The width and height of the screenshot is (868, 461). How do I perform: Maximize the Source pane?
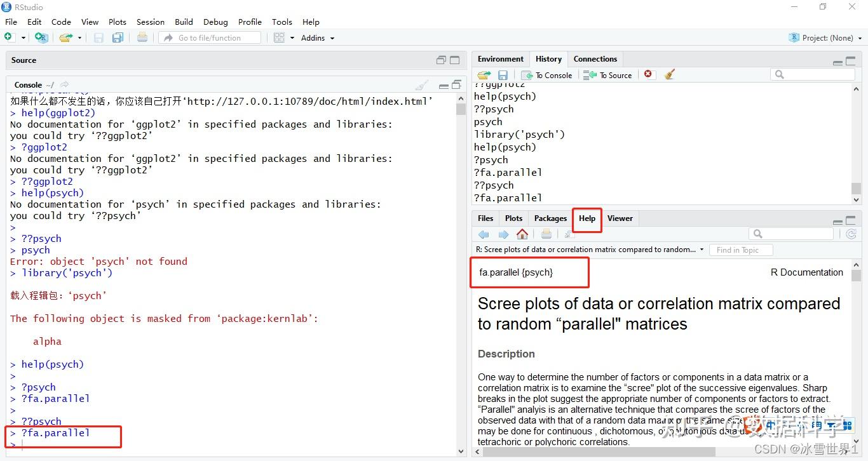pos(455,60)
